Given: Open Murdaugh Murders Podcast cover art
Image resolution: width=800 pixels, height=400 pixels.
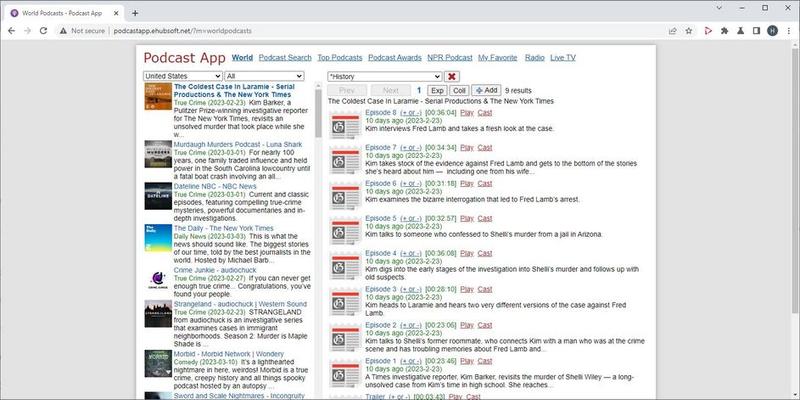Looking at the screenshot, I should (158, 154).
